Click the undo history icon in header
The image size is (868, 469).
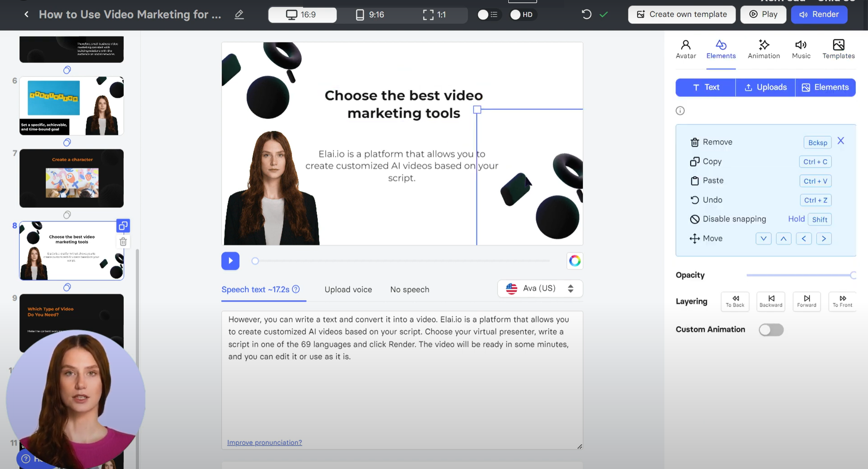[586, 15]
